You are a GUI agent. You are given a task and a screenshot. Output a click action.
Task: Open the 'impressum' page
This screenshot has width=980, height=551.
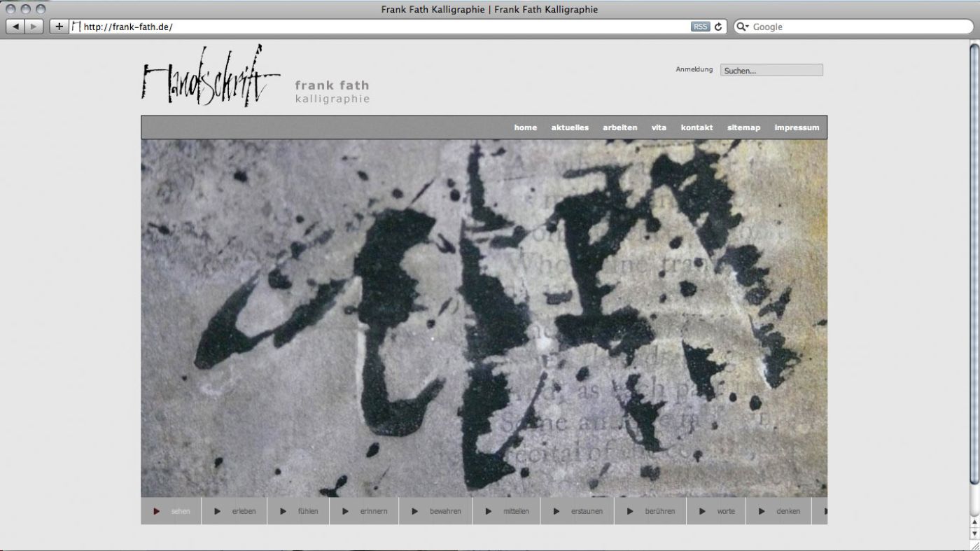797,127
